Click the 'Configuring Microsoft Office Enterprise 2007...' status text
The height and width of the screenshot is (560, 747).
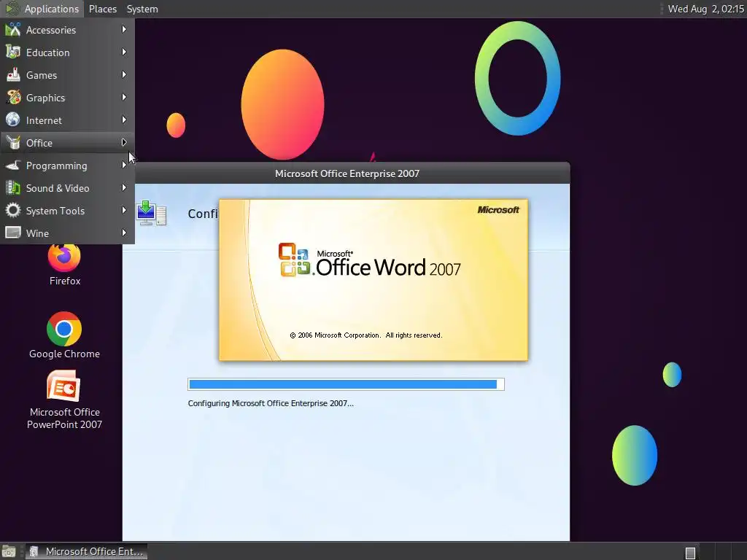[271, 403]
